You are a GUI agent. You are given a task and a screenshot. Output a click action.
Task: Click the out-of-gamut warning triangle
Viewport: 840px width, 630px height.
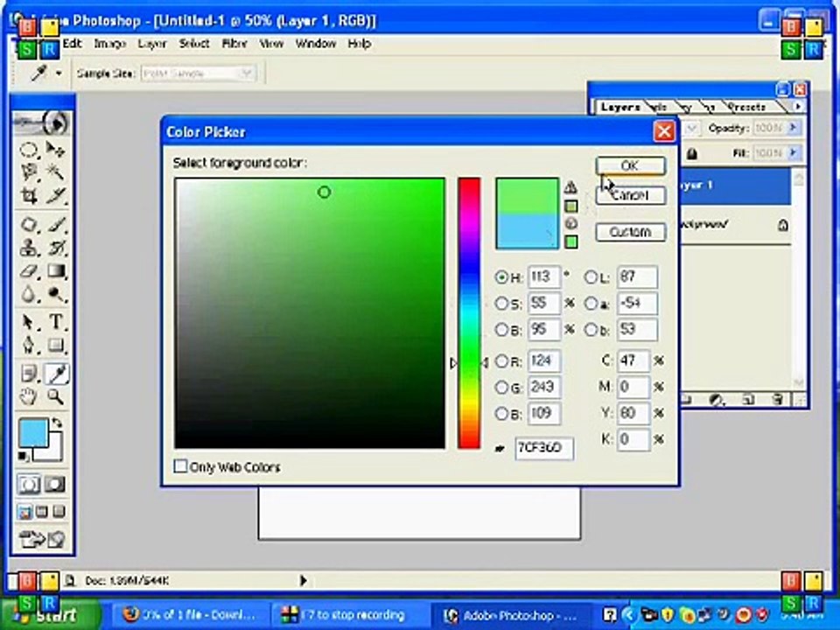click(570, 187)
